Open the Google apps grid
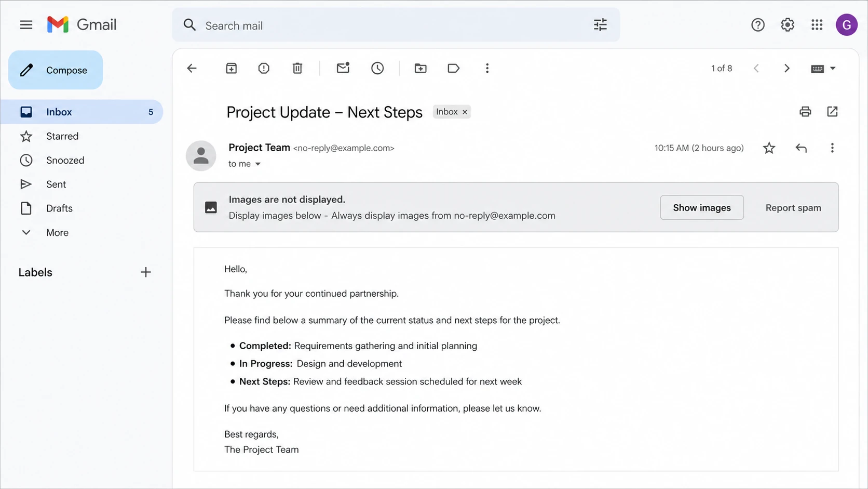The image size is (868, 489). coord(817,24)
